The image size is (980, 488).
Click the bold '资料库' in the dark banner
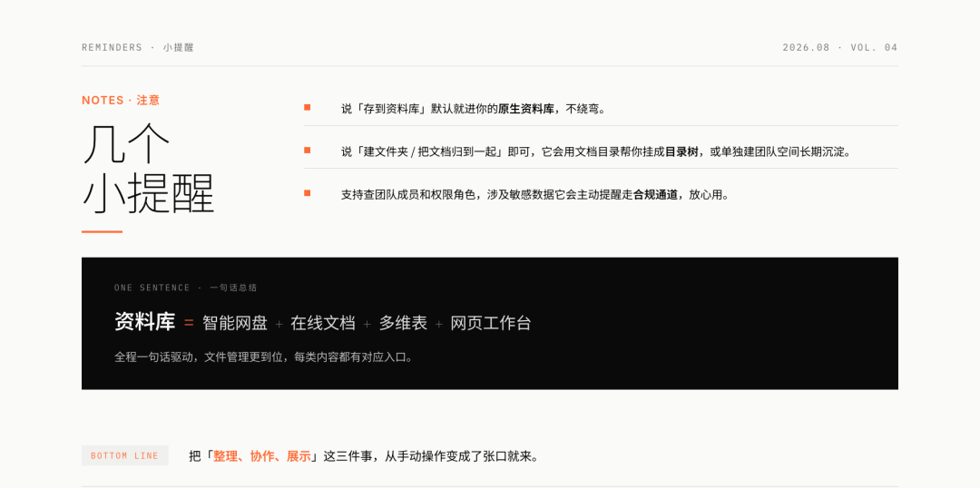tap(145, 322)
